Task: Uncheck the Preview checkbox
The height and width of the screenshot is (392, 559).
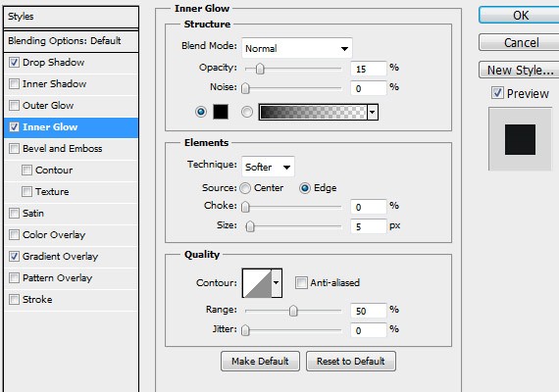Action: click(x=497, y=93)
